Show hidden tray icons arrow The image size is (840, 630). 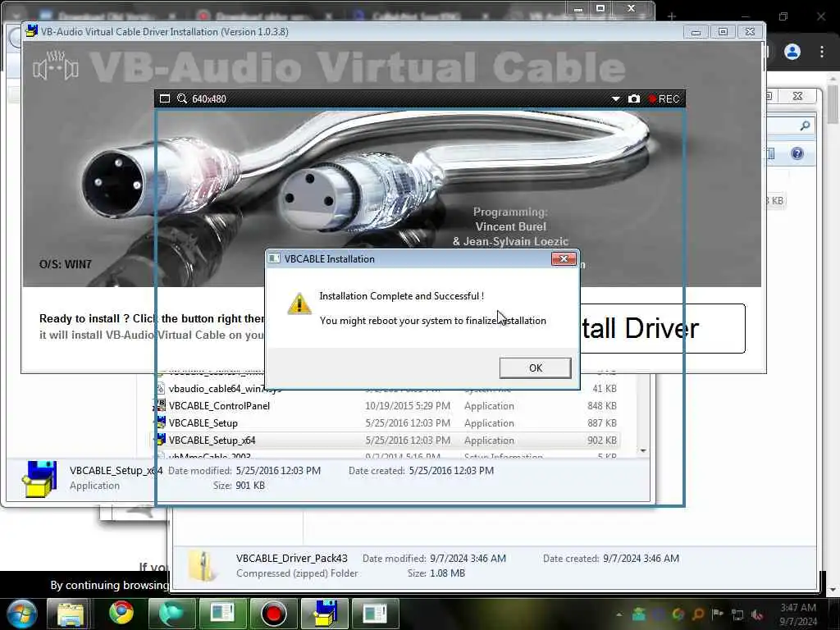pos(619,614)
